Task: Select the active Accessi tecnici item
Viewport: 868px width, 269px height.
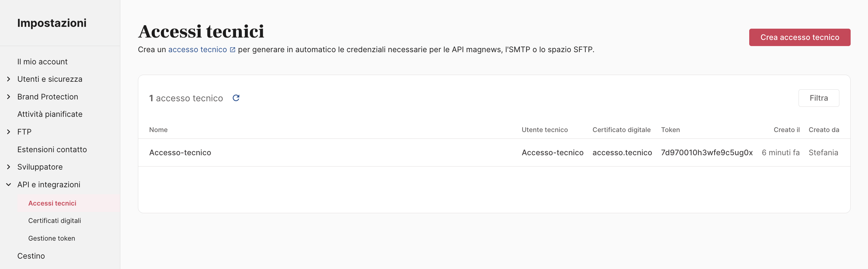Action: [x=52, y=203]
